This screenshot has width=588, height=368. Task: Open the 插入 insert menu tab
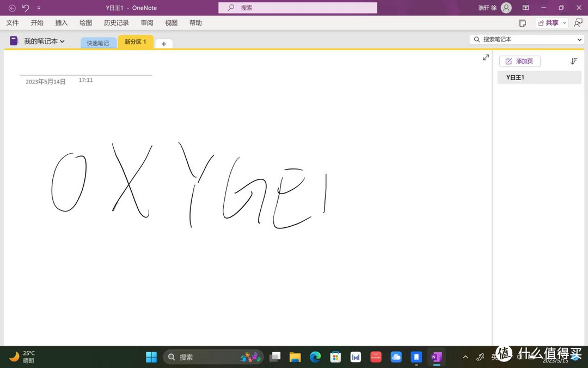coord(61,23)
